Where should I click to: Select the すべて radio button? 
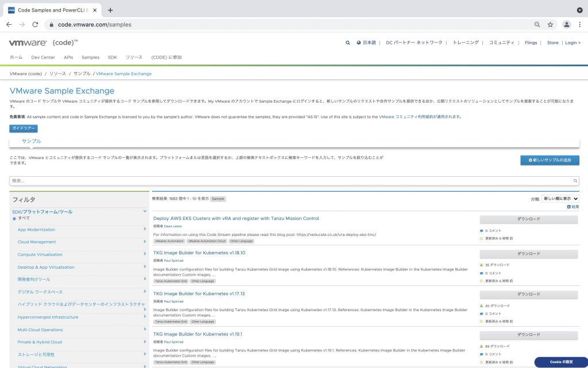point(14,218)
